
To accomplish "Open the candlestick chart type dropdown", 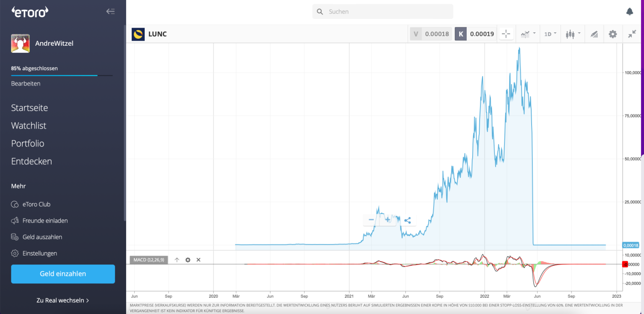I will [x=573, y=34].
